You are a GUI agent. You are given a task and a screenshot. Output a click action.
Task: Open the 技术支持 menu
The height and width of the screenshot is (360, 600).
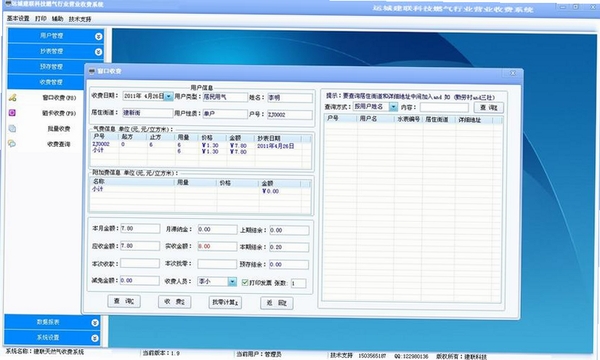point(80,19)
